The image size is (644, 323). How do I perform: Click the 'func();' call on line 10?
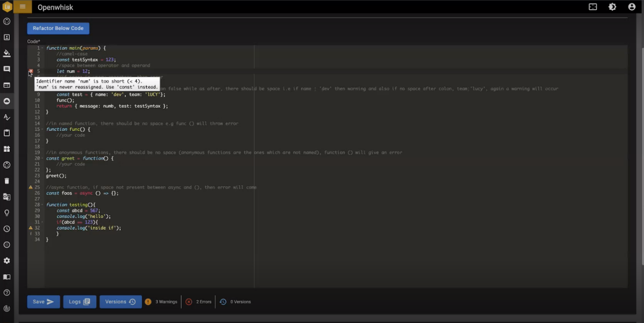click(x=65, y=100)
